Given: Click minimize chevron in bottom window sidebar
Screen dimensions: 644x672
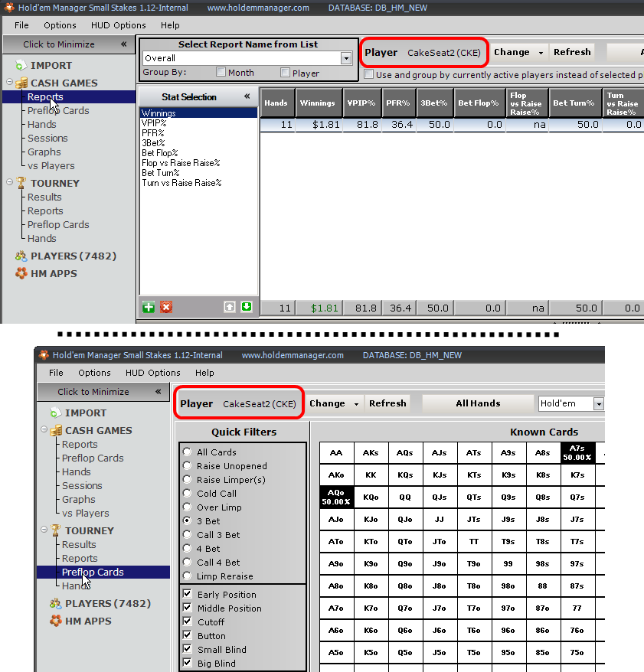Looking at the screenshot, I should point(159,392).
